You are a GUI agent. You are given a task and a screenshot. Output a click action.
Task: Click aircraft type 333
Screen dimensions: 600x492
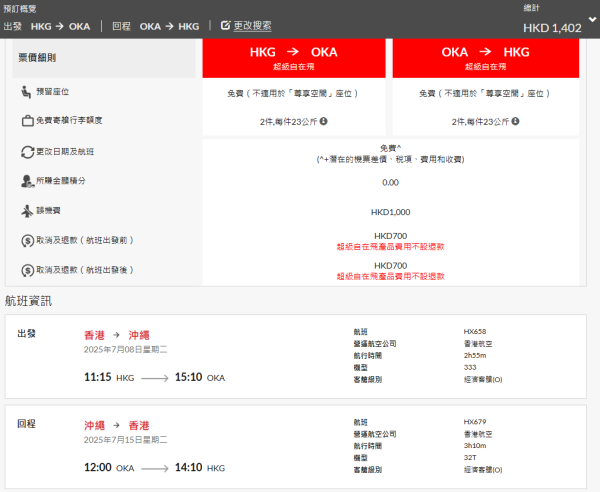pyautogui.click(x=470, y=367)
